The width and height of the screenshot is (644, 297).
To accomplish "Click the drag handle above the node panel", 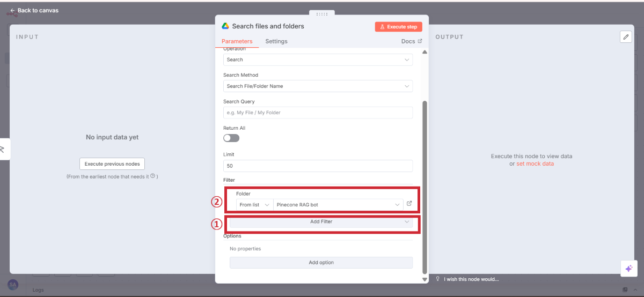I will point(322,14).
